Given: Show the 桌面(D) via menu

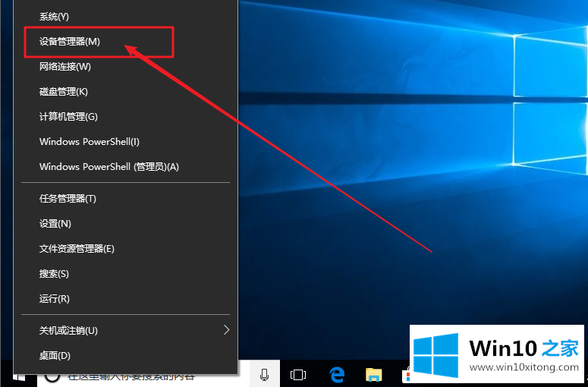Looking at the screenshot, I should 55,356.
